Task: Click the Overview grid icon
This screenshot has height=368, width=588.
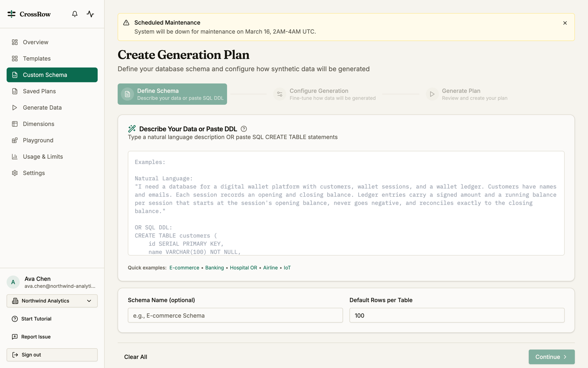Action: [x=15, y=42]
